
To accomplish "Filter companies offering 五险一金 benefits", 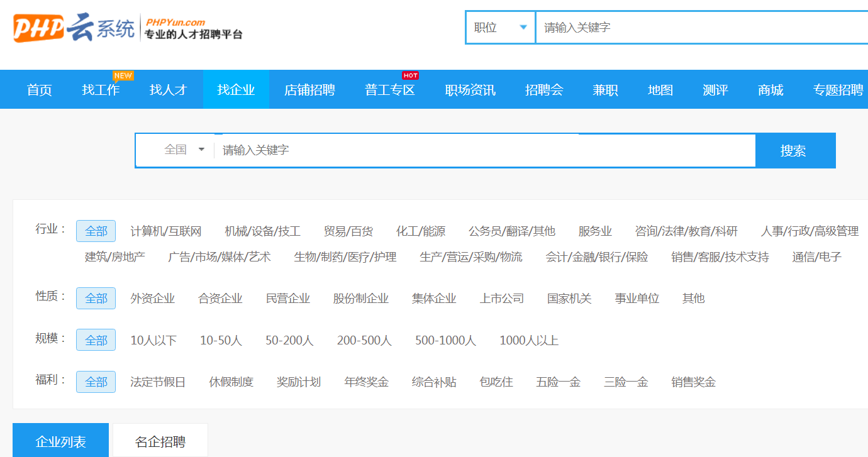I will (x=558, y=382).
